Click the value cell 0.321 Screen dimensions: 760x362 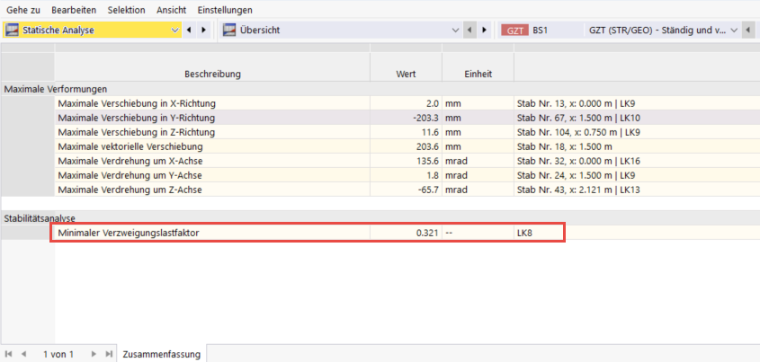coord(406,233)
